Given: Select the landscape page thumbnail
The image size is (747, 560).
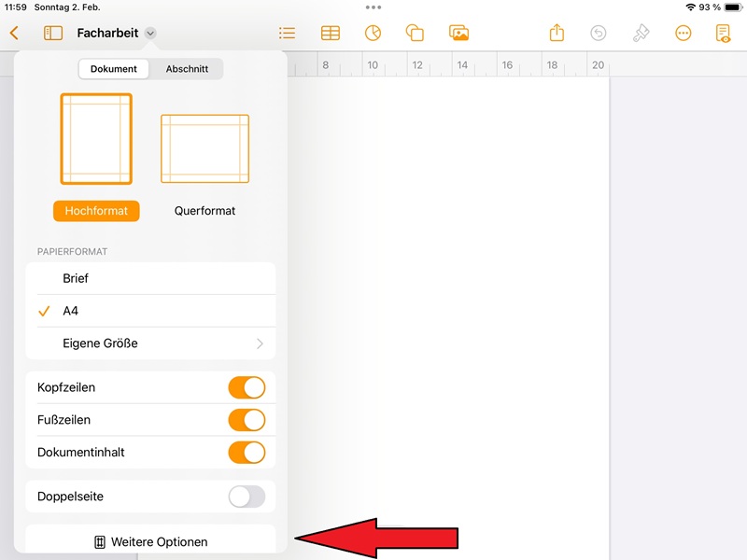Looking at the screenshot, I should point(204,148).
